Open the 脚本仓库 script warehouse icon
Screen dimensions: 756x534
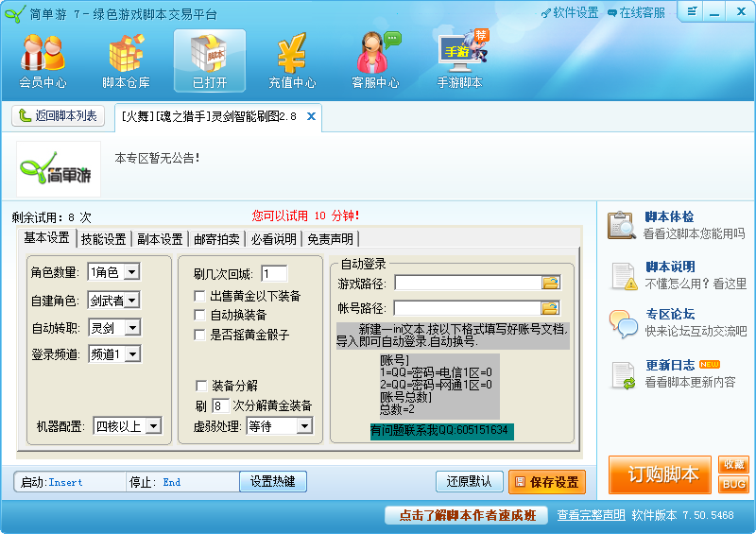[126, 61]
